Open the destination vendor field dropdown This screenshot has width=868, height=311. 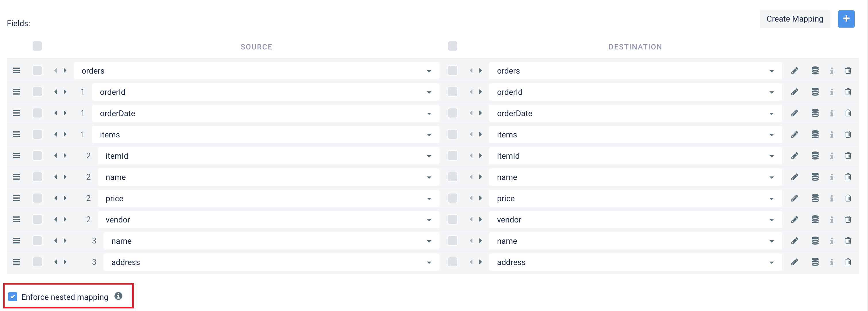(x=771, y=220)
